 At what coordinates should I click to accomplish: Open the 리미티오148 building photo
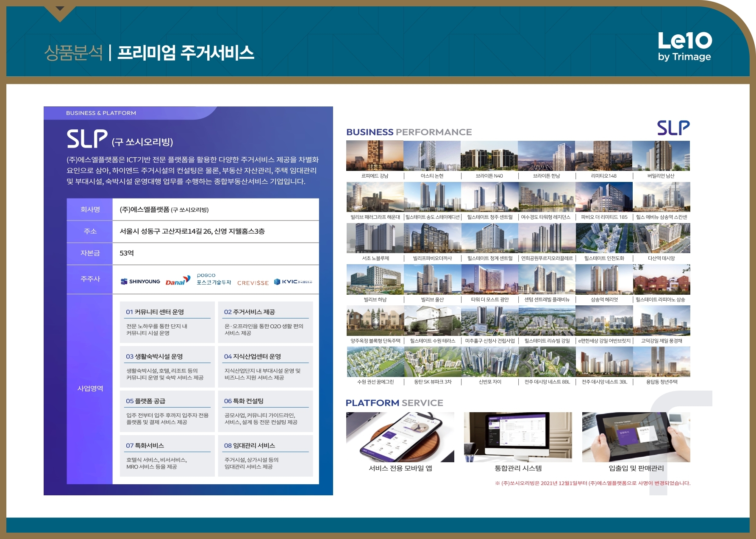coord(604,156)
